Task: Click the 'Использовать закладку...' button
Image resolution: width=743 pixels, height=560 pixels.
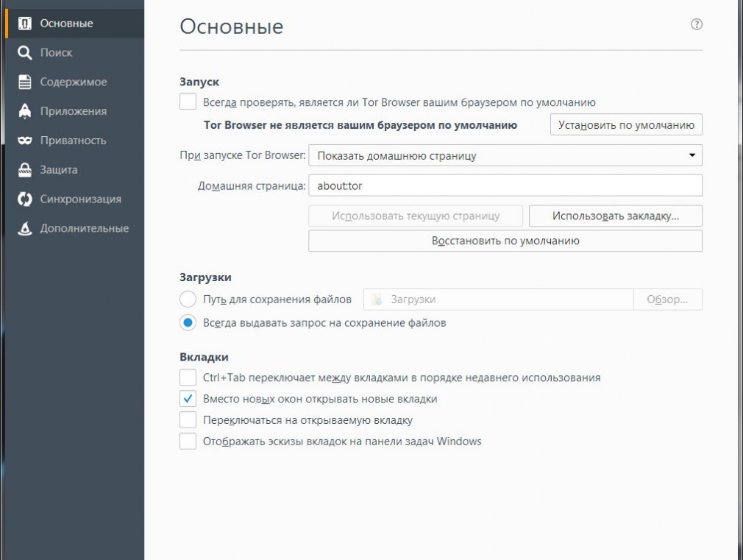Action: [x=616, y=216]
